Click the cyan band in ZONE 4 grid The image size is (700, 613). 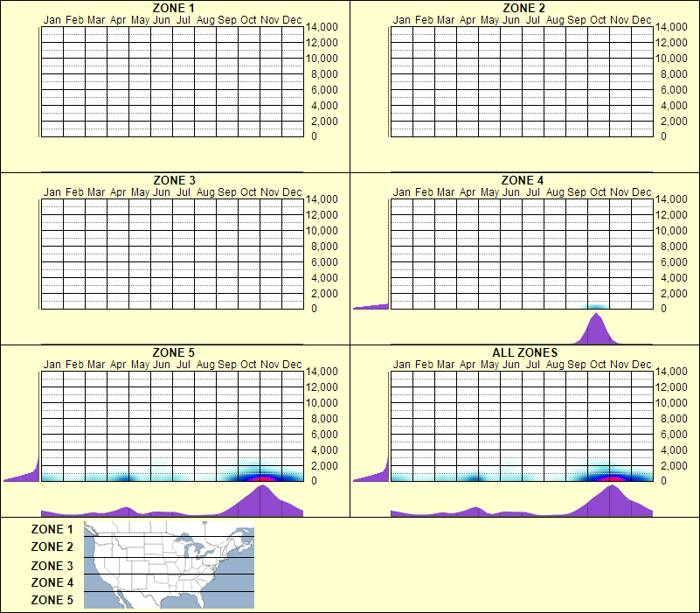pyautogui.click(x=597, y=305)
